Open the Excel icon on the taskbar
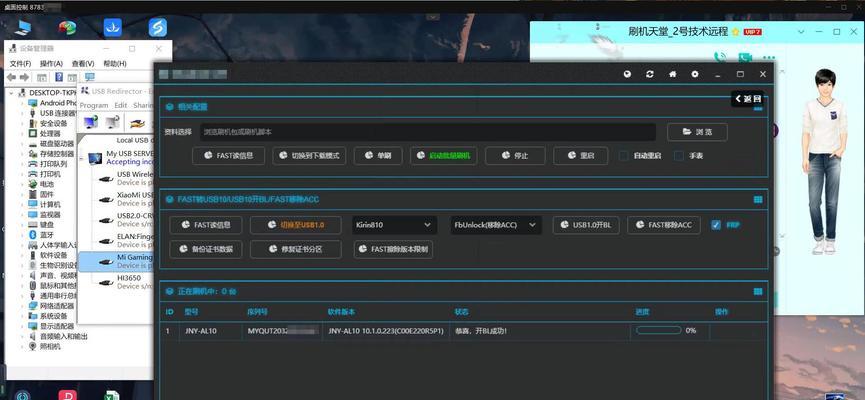 (x=113, y=395)
